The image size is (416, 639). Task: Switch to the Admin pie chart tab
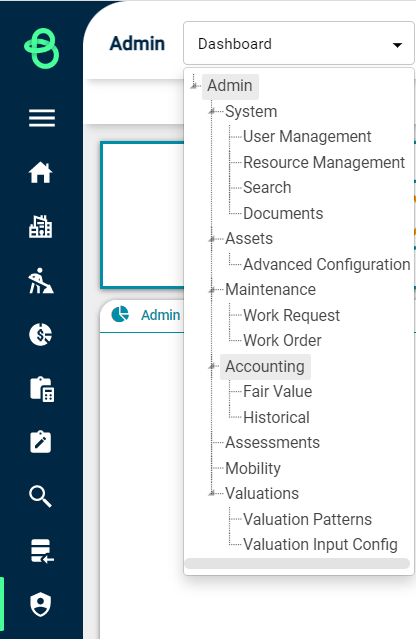(x=146, y=315)
